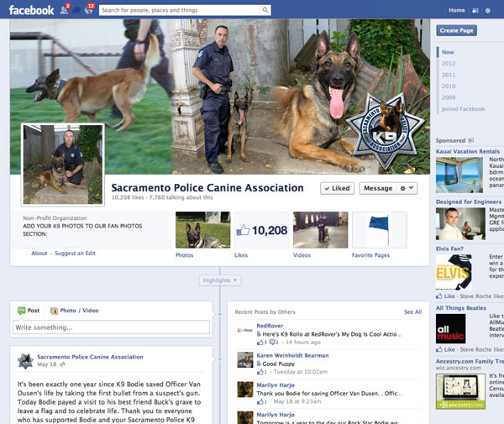Click the search magnifier icon
The width and height of the screenshot is (504, 424).
click(265, 10)
